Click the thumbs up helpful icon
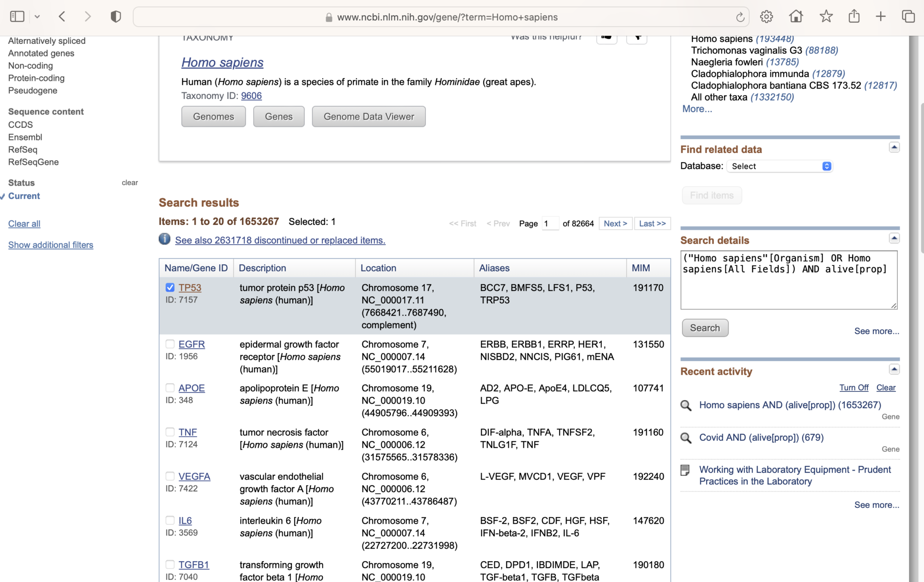 click(606, 38)
